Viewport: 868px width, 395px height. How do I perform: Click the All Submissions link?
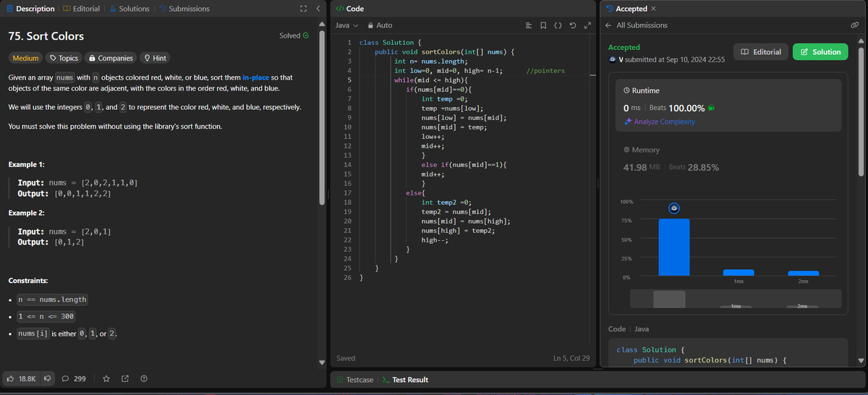(x=642, y=25)
